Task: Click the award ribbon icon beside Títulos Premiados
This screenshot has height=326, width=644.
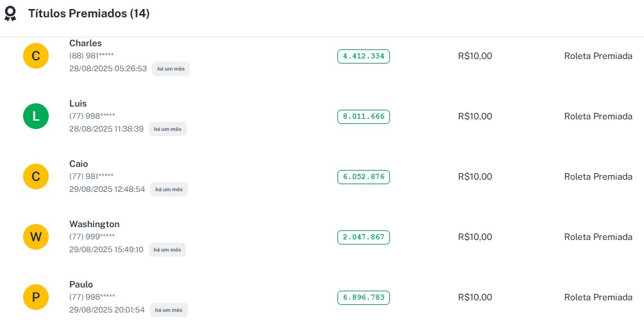Action: pos(10,13)
